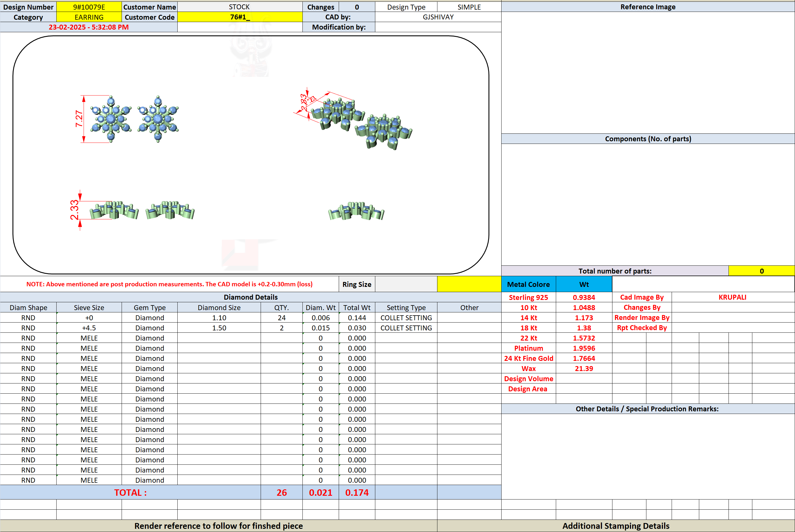795x532 pixels.
Task: Click the empty Changes By value cell
Action: [x=733, y=307]
